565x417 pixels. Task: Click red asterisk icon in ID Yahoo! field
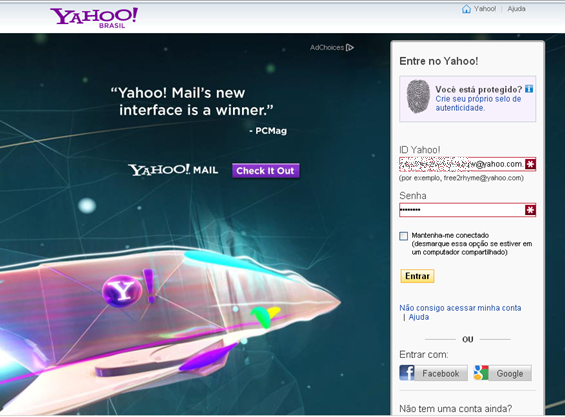(x=530, y=164)
